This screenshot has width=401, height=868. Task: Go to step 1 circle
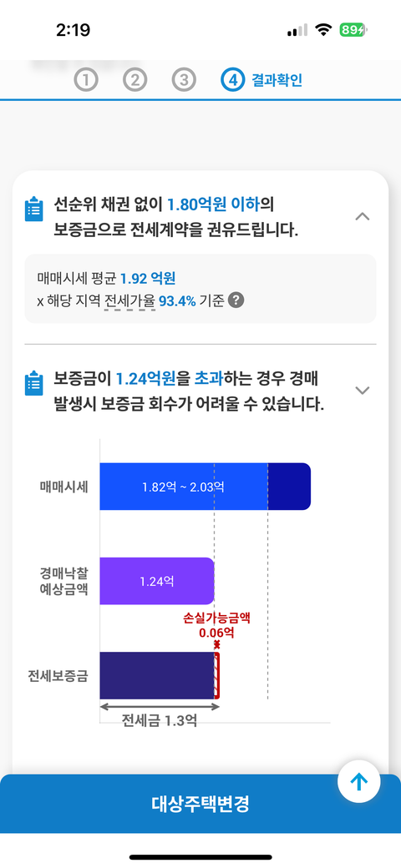click(86, 80)
